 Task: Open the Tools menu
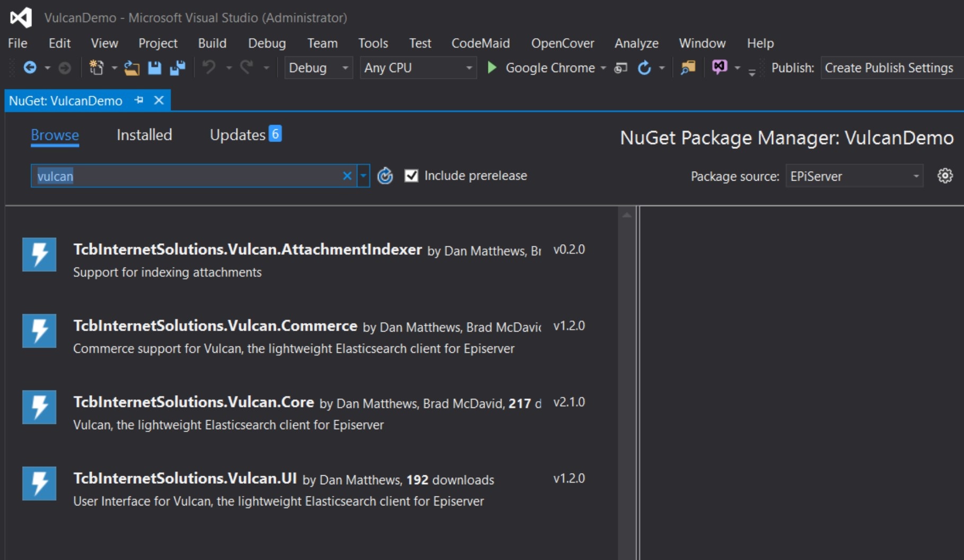[373, 43]
